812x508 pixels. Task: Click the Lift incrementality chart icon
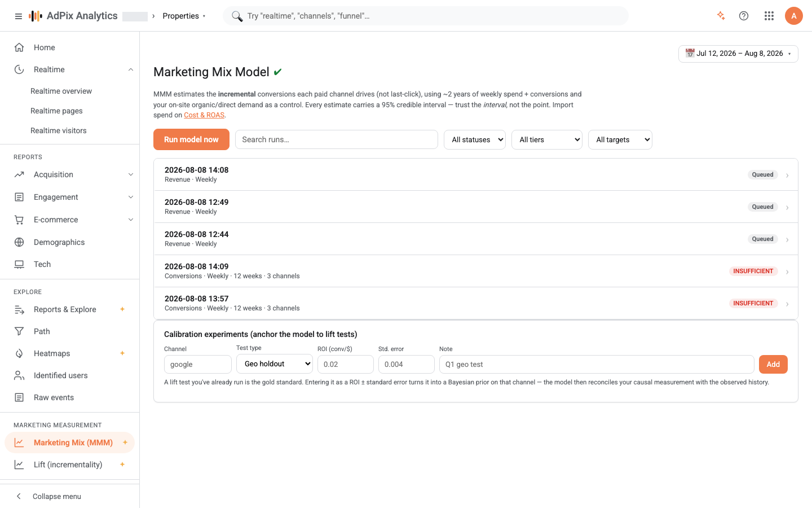tap(19, 465)
